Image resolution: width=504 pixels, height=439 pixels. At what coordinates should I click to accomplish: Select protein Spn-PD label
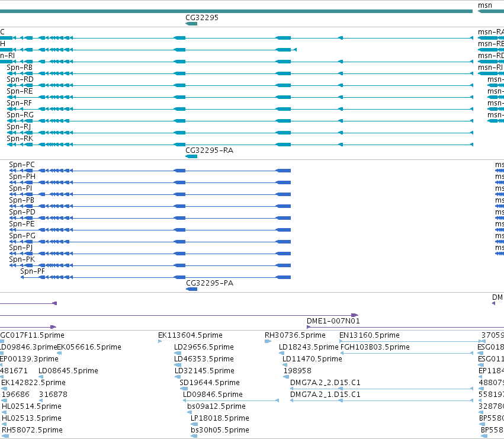22,212
